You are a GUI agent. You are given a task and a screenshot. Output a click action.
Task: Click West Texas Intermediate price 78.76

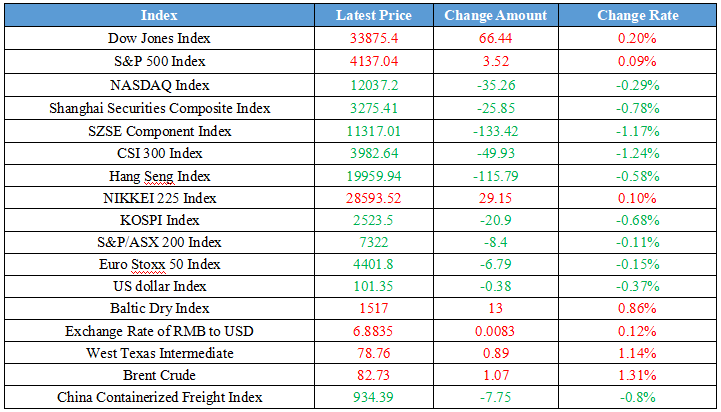tap(375, 353)
